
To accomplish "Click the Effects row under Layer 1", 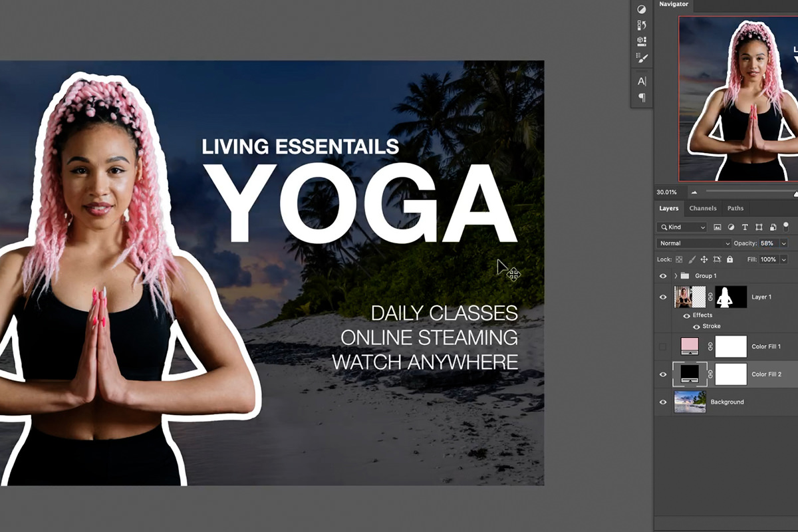I will click(x=703, y=315).
